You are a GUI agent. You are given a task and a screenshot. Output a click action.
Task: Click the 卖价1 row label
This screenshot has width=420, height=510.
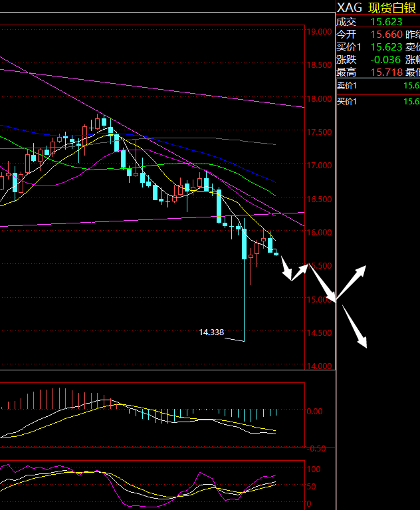(347, 86)
